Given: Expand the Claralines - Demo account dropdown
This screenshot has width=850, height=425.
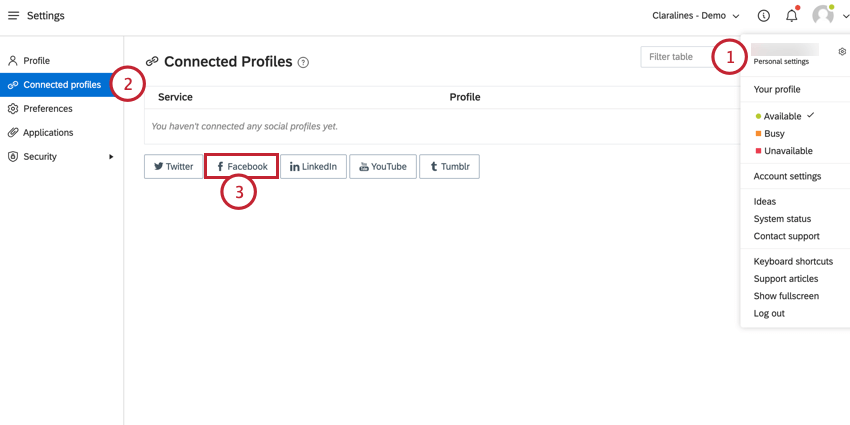Looking at the screenshot, I should click(x=696, y=16).
